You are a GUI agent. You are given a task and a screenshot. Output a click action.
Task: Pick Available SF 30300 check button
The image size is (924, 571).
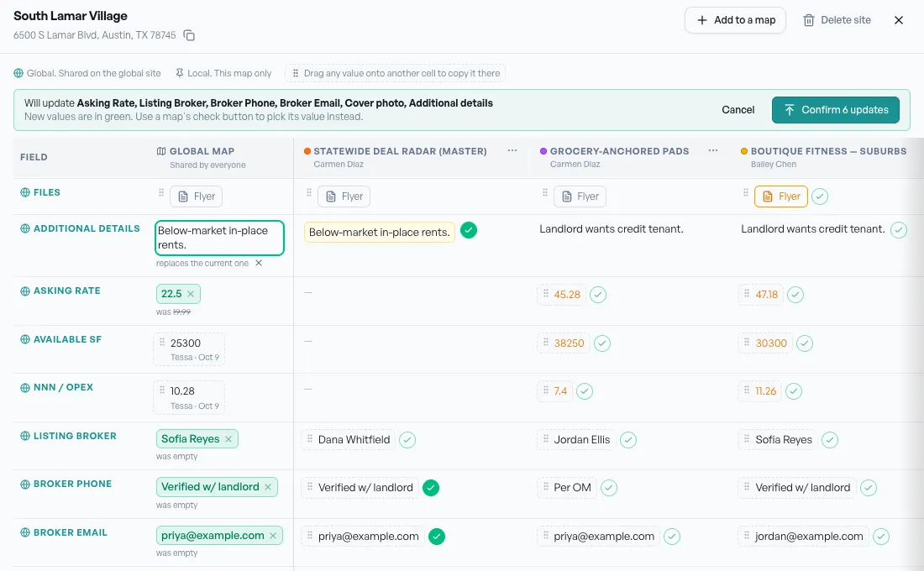[x=805, y=343]
